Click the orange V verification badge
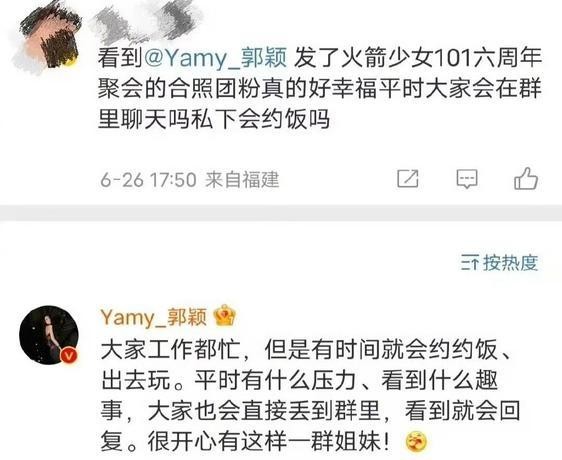The image size is (562, 460). 69,356
